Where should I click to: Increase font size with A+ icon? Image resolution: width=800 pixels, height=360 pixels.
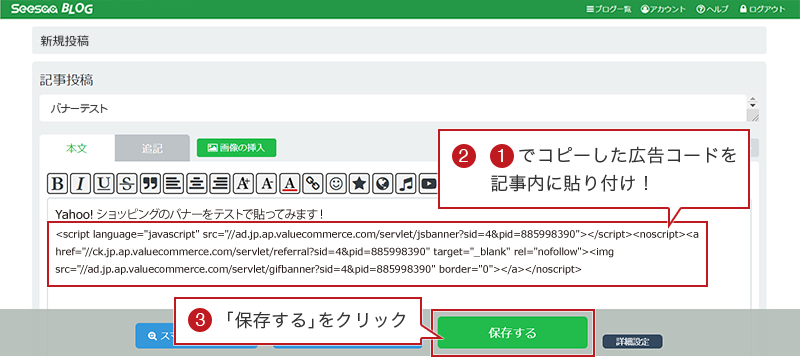(x=243, y=184)
